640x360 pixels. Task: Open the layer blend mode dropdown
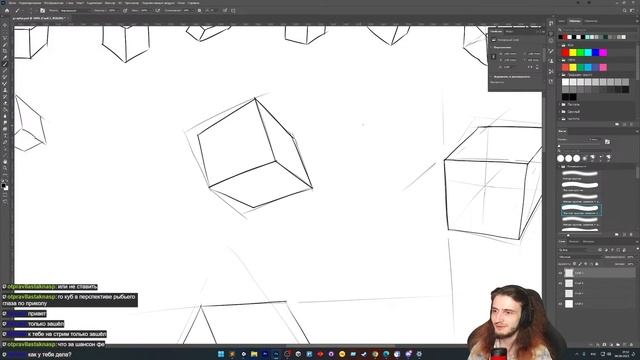[x=580, y=257]
